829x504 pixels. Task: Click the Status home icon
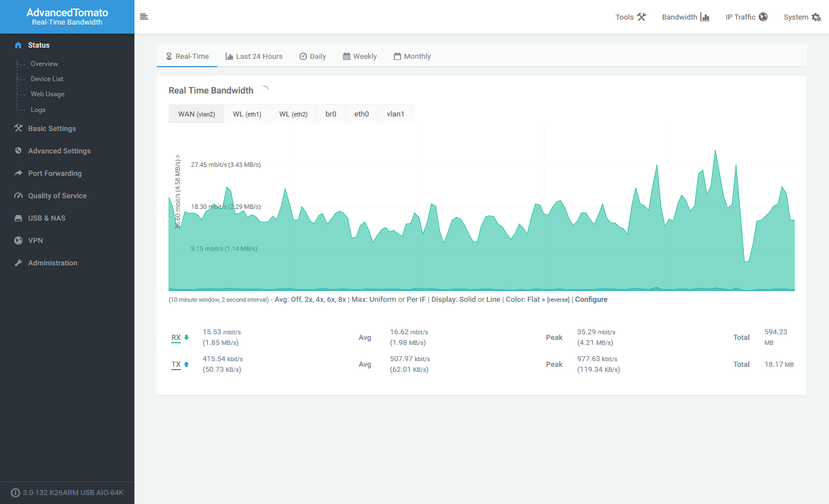(18, 45)
